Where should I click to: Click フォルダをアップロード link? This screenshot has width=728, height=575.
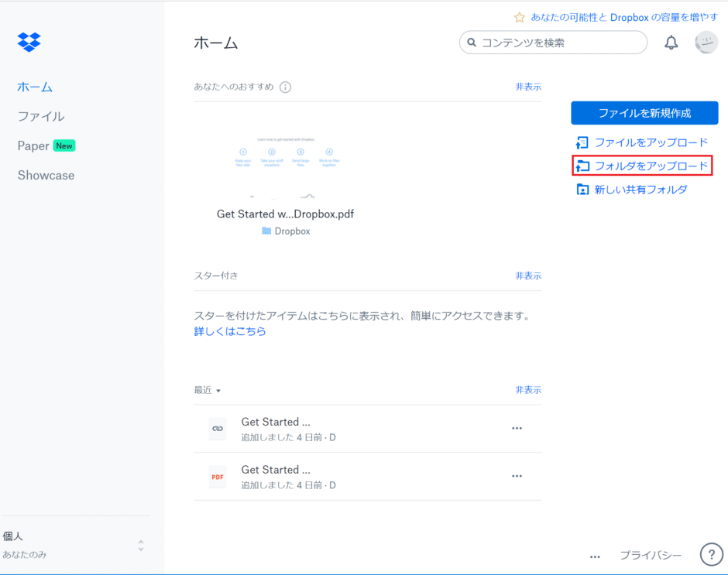tap(650, 166)
